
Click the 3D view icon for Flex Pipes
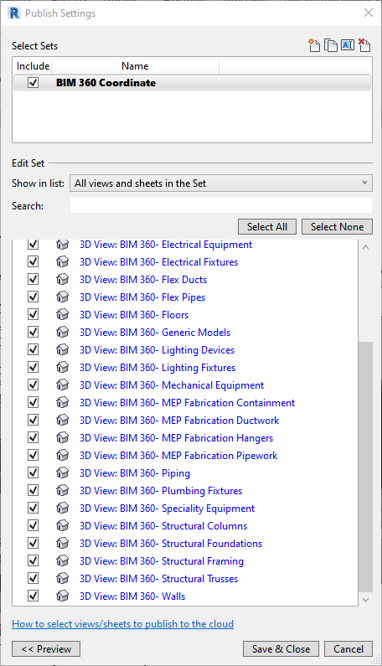coord(62,297)
